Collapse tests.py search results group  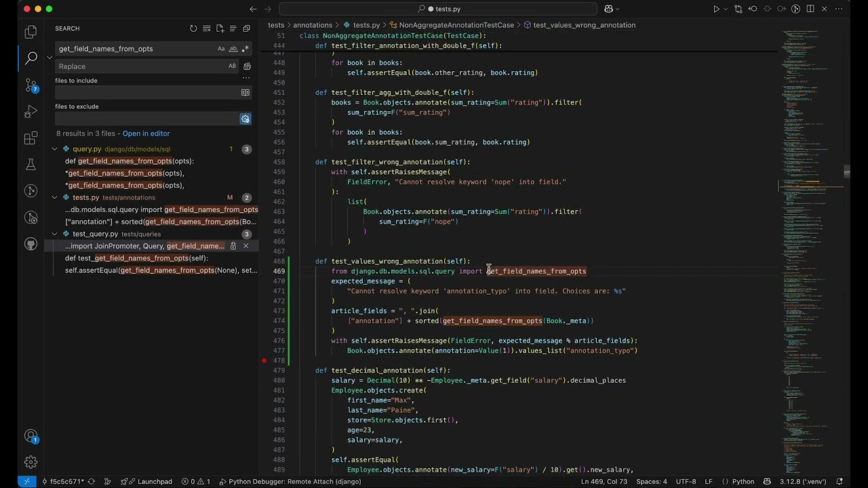click(x=55, y=198)
